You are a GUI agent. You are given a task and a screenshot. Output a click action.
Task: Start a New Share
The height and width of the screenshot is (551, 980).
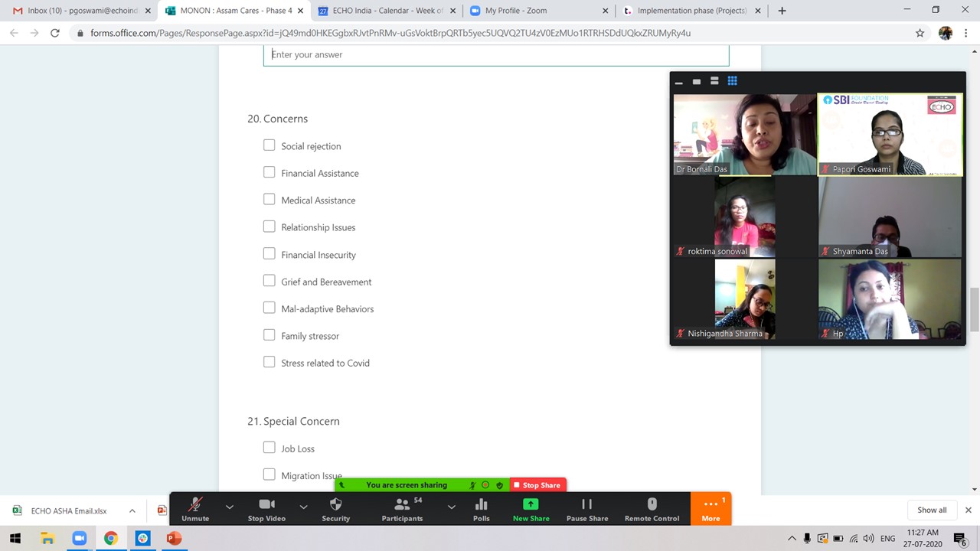pyautogui.click(x=531, y=509)
